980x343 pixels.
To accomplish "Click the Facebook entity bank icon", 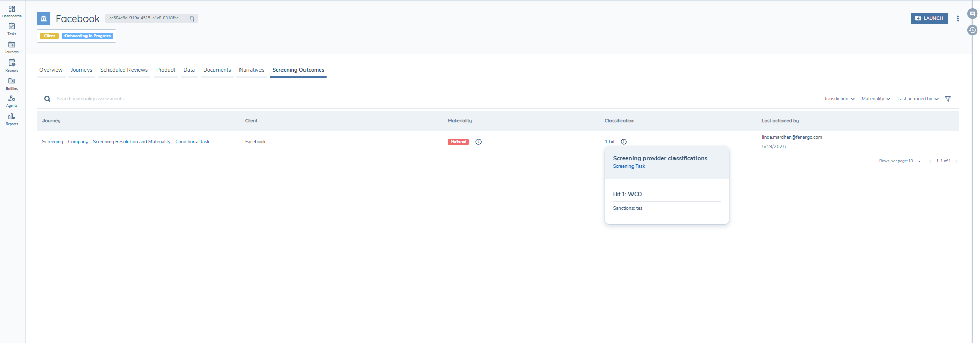I will coord(43,18).
